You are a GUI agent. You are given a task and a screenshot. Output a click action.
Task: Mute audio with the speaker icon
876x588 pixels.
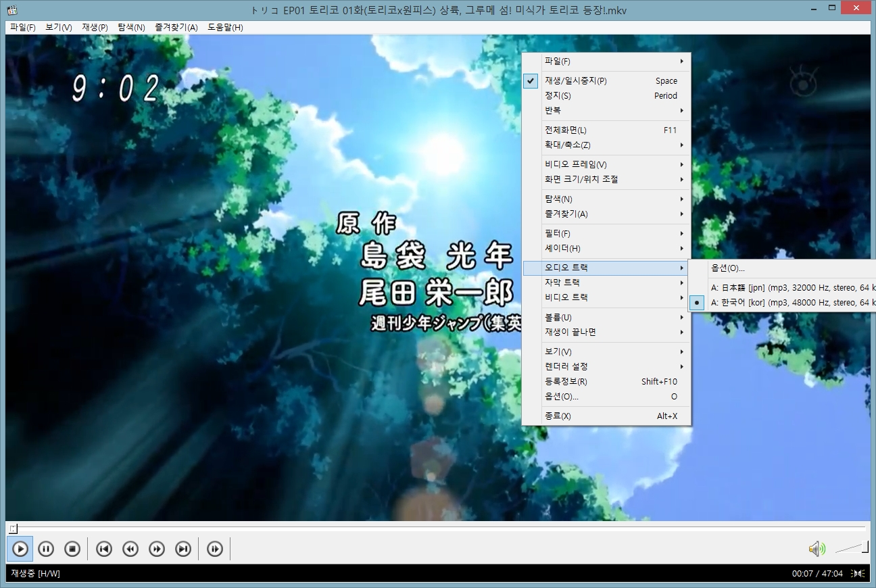point(817,549)
